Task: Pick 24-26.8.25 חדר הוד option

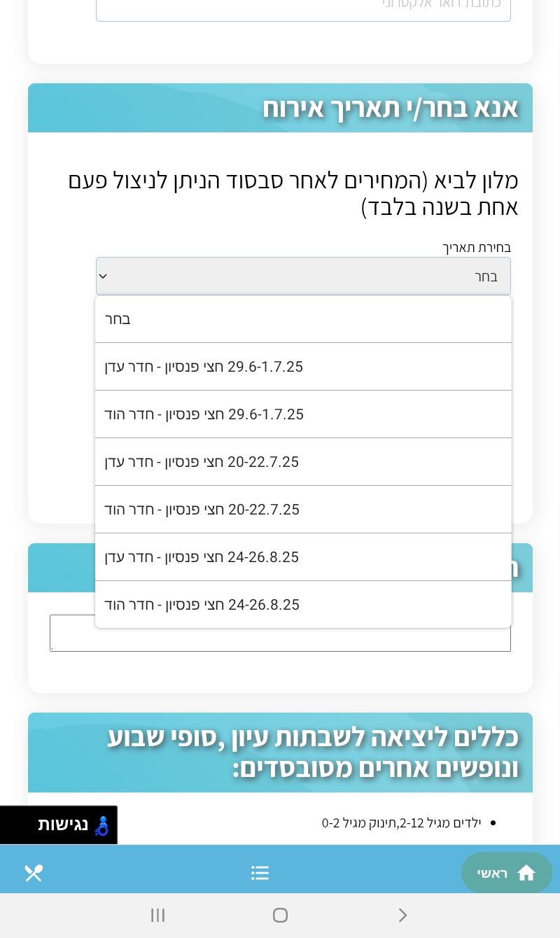Action: click(x=303, y=605)
